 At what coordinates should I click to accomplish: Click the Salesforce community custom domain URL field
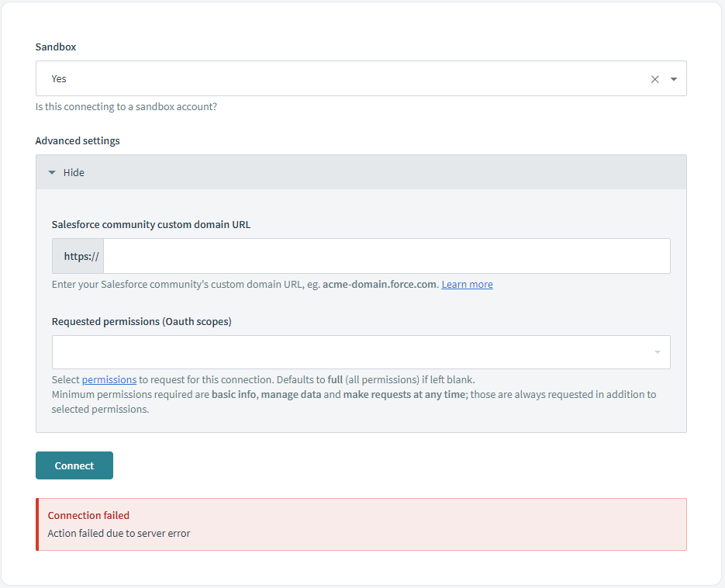coord(386,256)
